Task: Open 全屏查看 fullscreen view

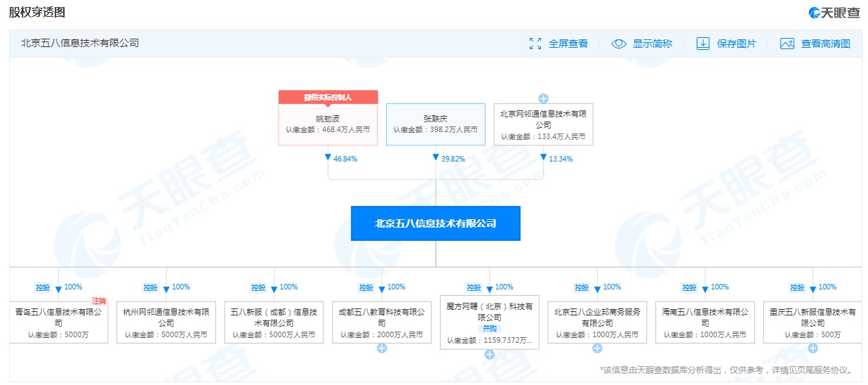Action: [x=568, y=44]
